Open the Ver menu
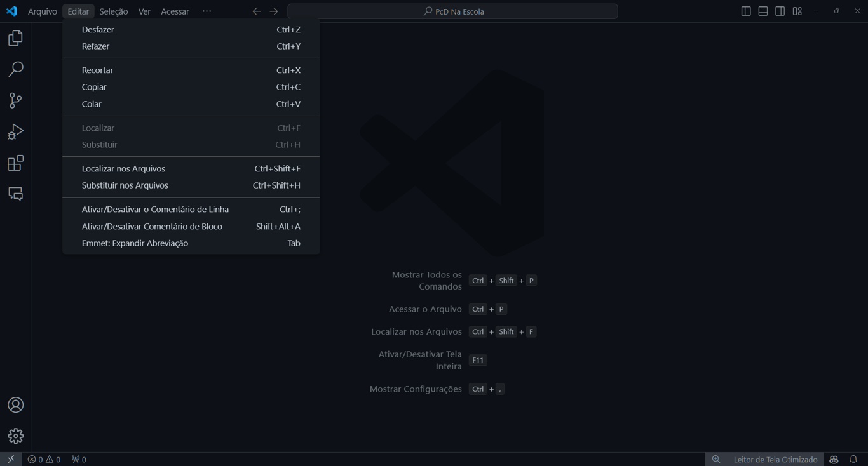Image resolution: width=868 pixels, height=466 pixels. (x=144, y=11)
